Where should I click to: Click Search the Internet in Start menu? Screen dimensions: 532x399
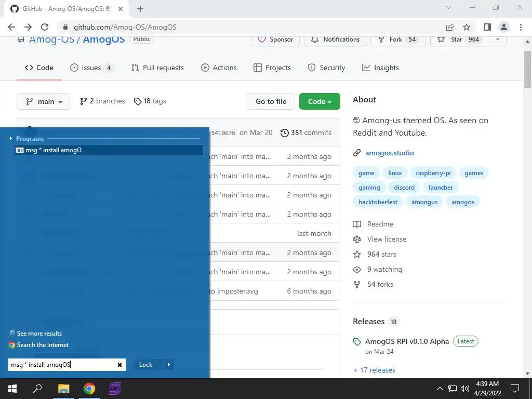pos(38,345)
